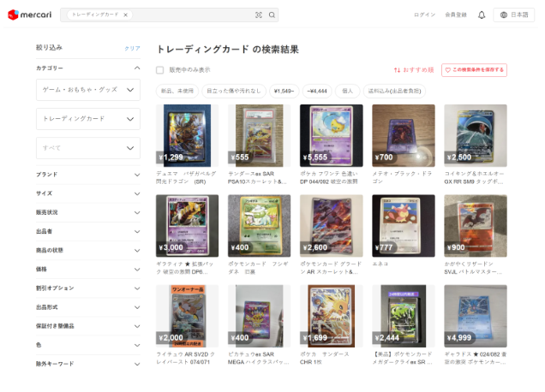Open the ¥1,699 サンダース CHR listing

click(x=332, y=317)
